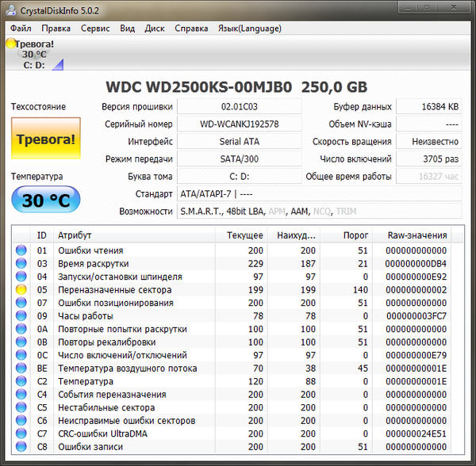476x466 pixels.
Task: Click the Буфер данных value 16384 KB
Action: point(429,107)
